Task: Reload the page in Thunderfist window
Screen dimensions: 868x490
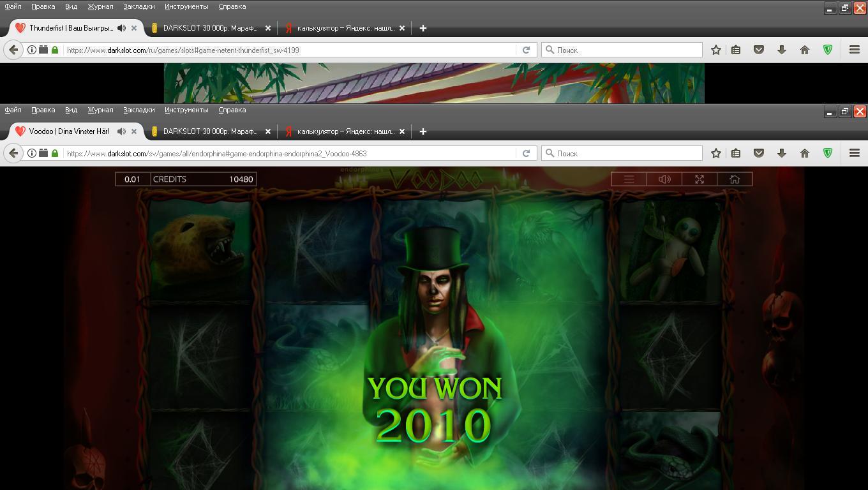Action: click(x=526, y=50)
